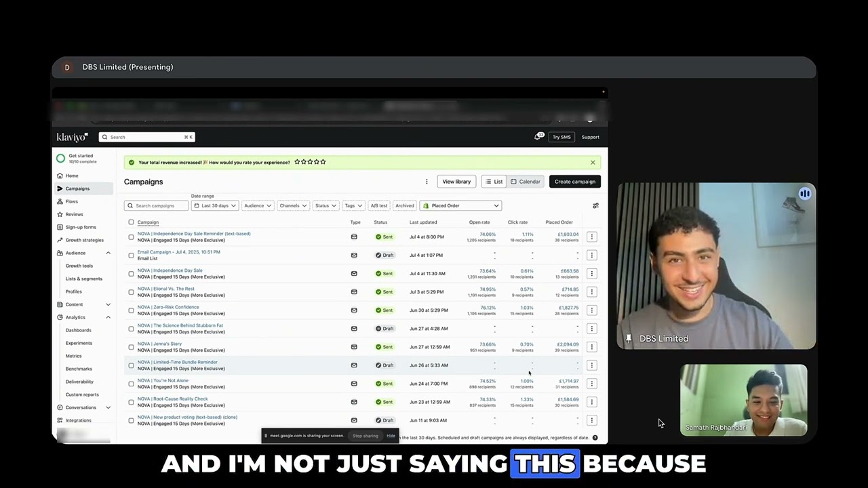Image resolution: width=868 pixels, height=488 pixels.
Task: Collapse Analytics section in sidebar
Action: [x=108, y=317]
